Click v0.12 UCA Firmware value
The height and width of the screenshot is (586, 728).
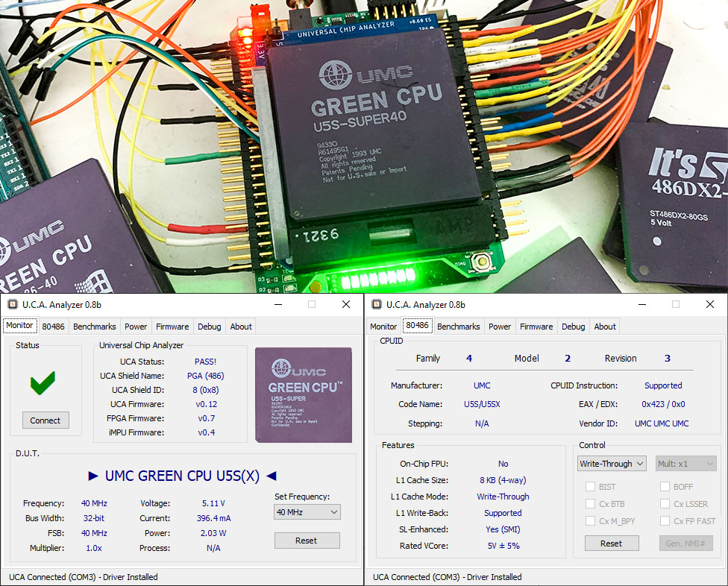(x=206, y=404)
